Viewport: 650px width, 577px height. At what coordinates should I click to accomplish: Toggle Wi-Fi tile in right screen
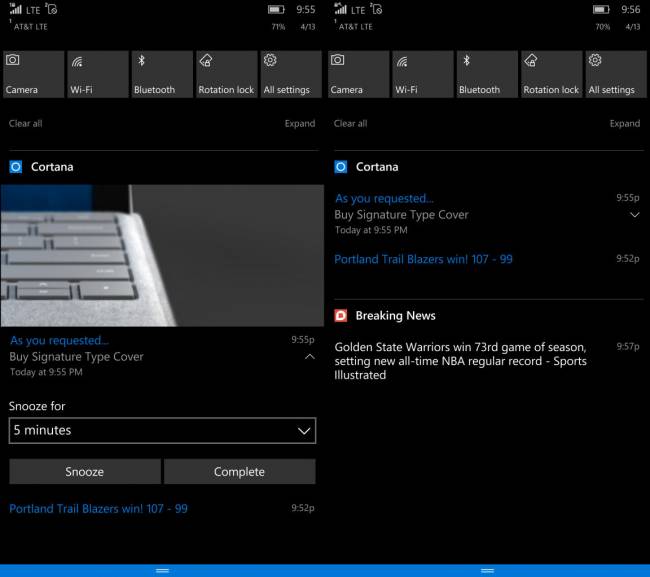(x=423, y=74)
